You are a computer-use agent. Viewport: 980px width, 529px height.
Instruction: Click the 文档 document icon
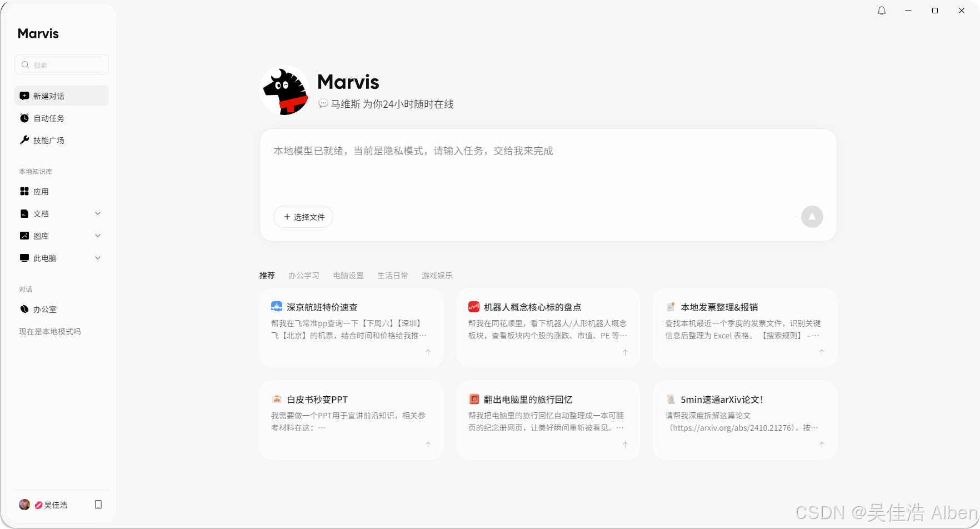click(24, 213)
